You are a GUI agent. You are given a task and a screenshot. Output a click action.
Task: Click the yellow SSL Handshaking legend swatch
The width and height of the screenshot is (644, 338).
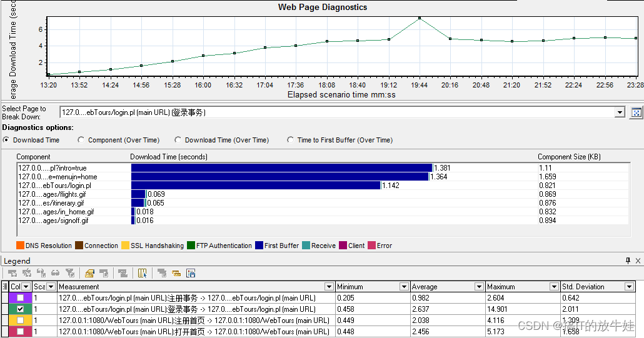click(x=125, y=246)
